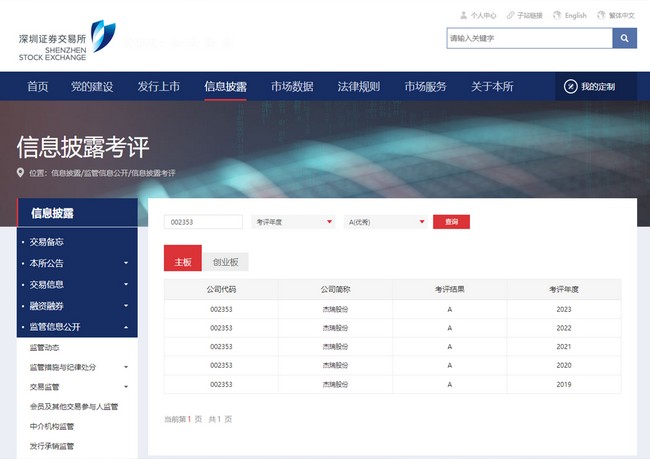Image resolution: width=650 pixels, height=459 pixels.
Task: Click the Shenzhen Stock Exchange logo
Action: [x=67, y=41]
